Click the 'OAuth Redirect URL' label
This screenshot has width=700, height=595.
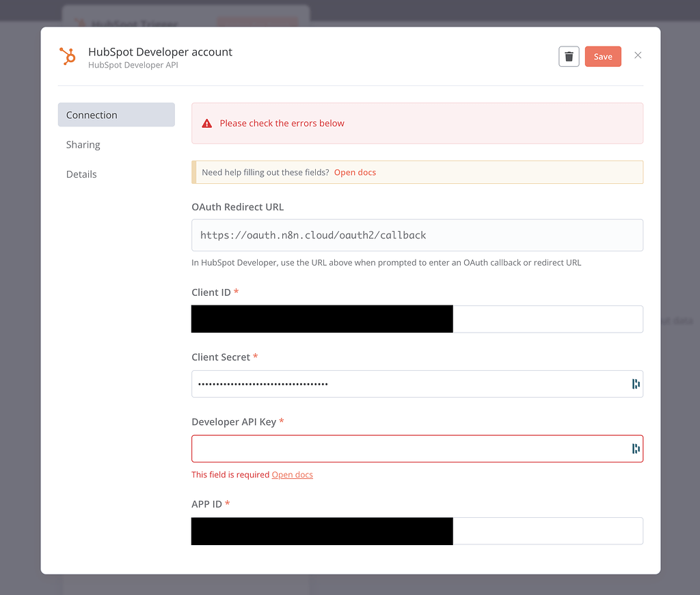237,207
